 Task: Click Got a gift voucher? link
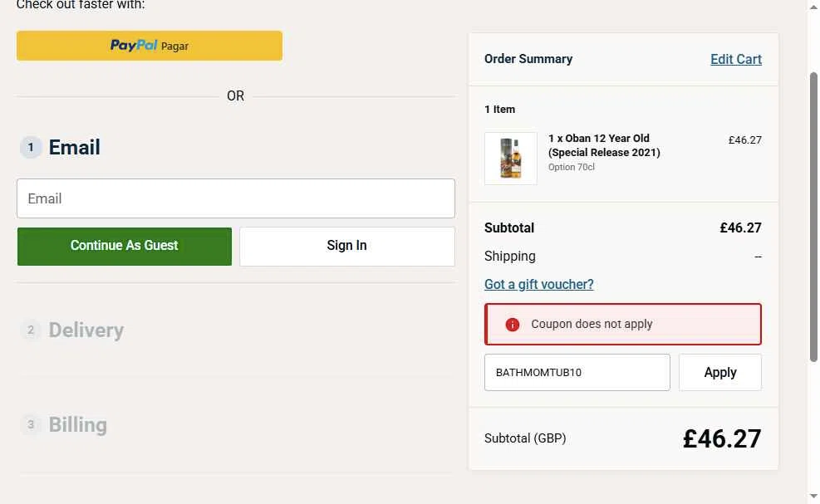point(538,284)
